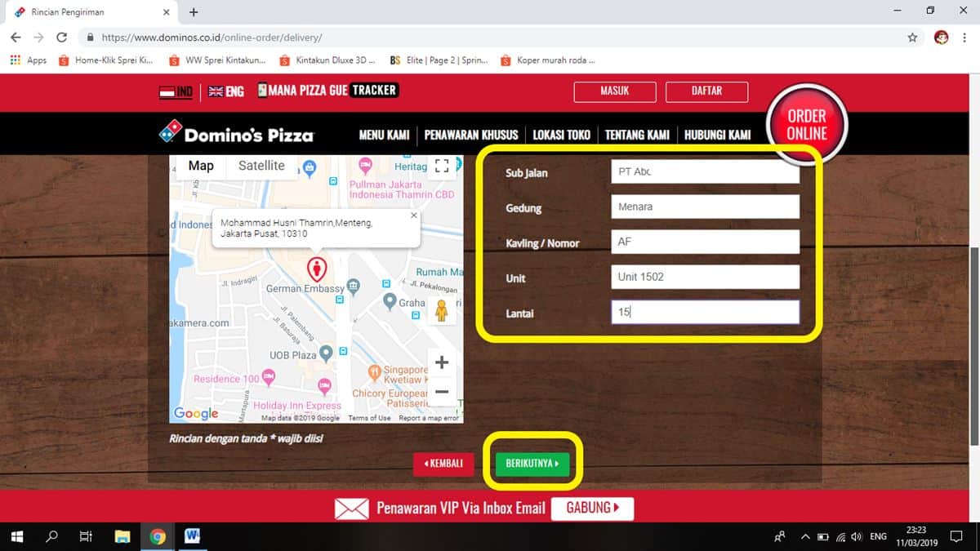Open a new browser tab
Screen dimensions: 980x551
(194, 12)
